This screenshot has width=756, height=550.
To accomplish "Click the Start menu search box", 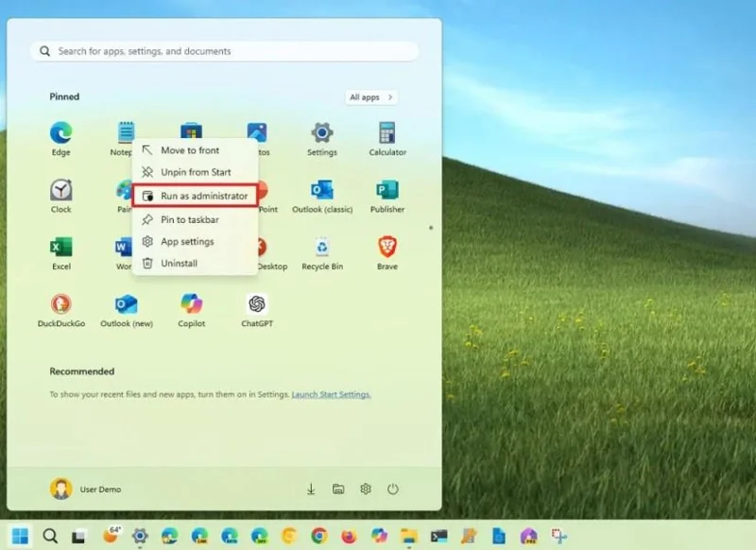I will (224, 51).
